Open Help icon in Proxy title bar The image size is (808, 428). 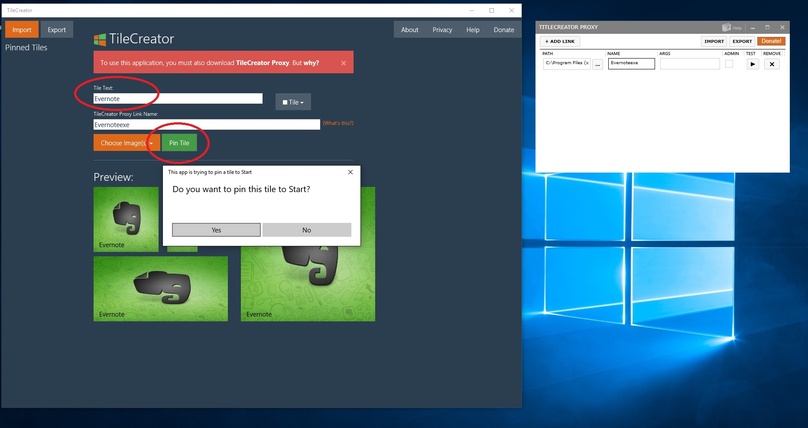pos(732,27)
